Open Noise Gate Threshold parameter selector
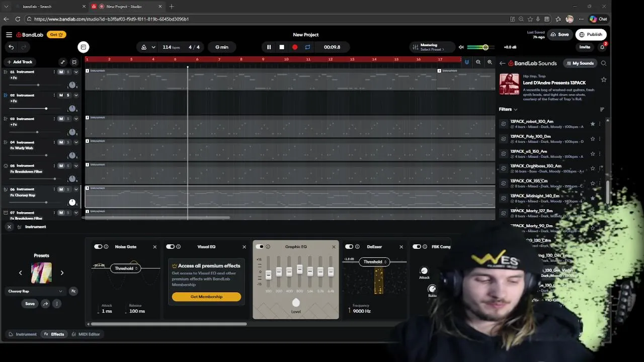644x362 pixels. (126, 268)
